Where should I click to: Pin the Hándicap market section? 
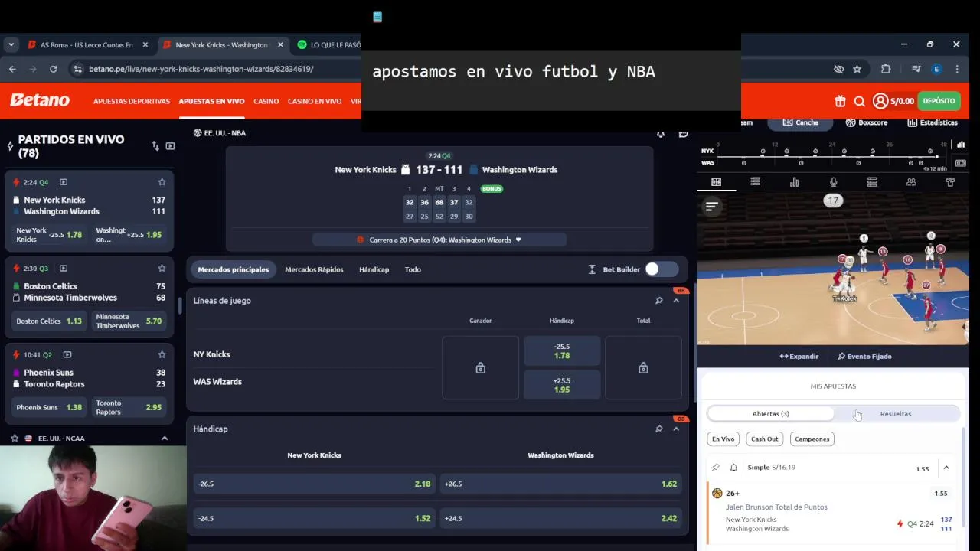pos(658,429)
